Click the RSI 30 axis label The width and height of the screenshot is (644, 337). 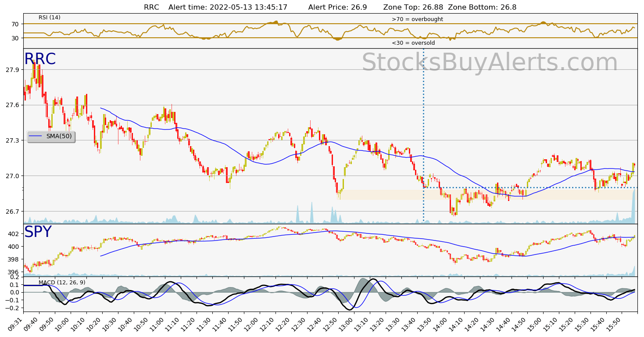coord(15,38)
